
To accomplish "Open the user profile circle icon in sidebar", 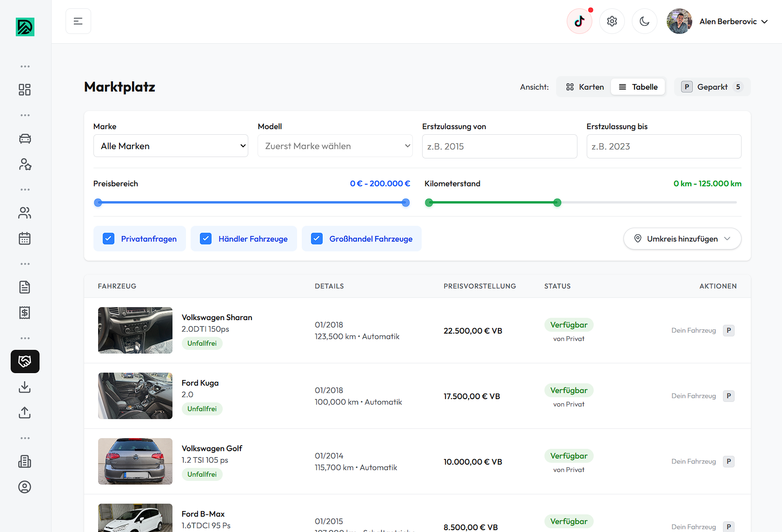I will pyautogui.click(x=25, y=487).
